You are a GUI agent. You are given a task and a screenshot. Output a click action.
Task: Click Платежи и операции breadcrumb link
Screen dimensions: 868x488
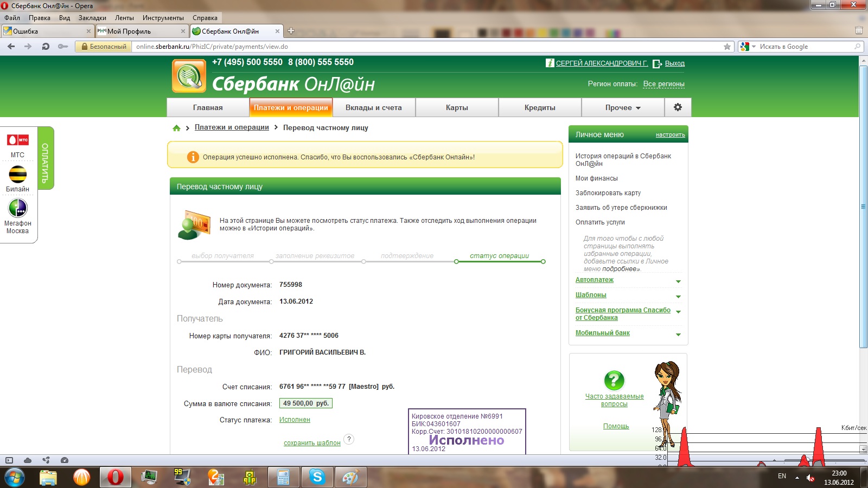[x=232, y=127]
